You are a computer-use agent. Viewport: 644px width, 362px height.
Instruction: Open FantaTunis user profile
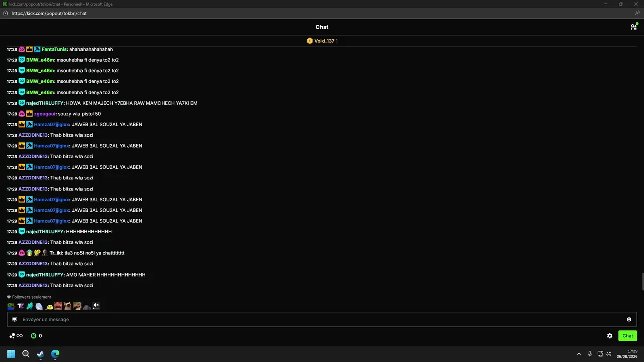(x=54, y=49)
